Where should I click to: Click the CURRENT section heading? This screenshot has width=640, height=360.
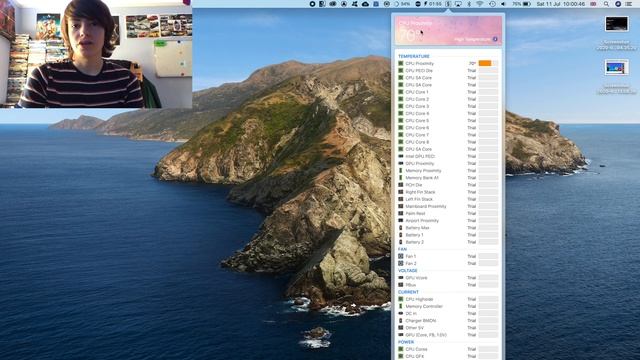click(x=408, y=292)
